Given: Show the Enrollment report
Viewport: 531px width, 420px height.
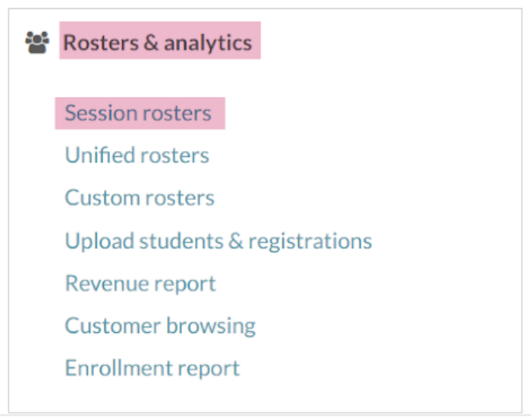Looking at the screenshot, I should 152,368.
